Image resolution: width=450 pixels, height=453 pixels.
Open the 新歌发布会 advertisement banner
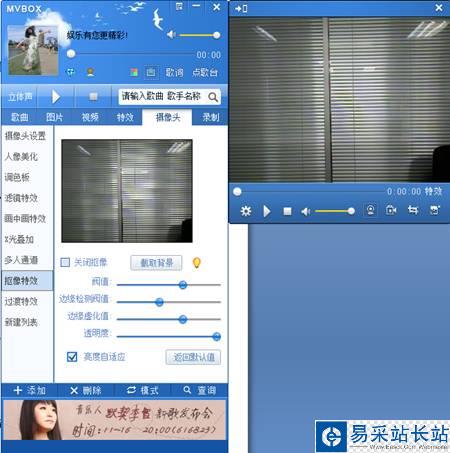click(115, 420)
